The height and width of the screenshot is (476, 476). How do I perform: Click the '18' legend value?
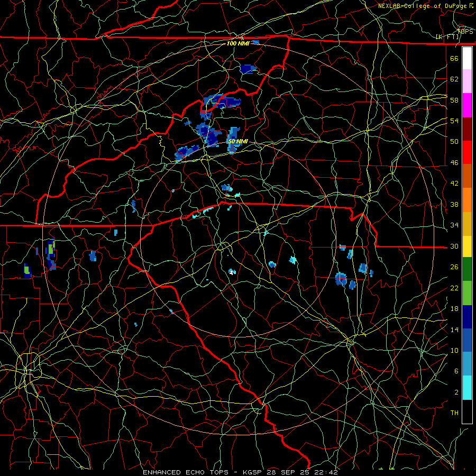[454, 309]
